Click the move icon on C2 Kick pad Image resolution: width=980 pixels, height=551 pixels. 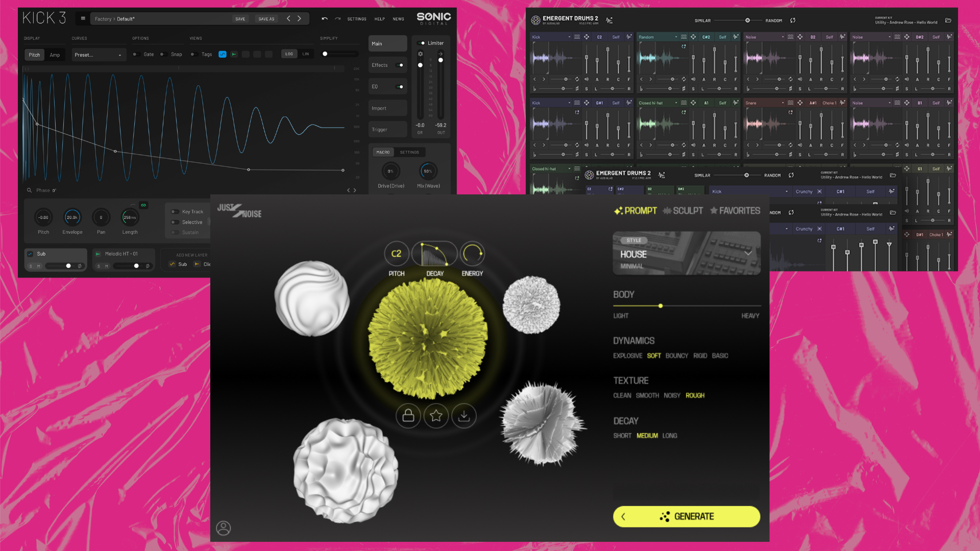[x=586, y=37]
